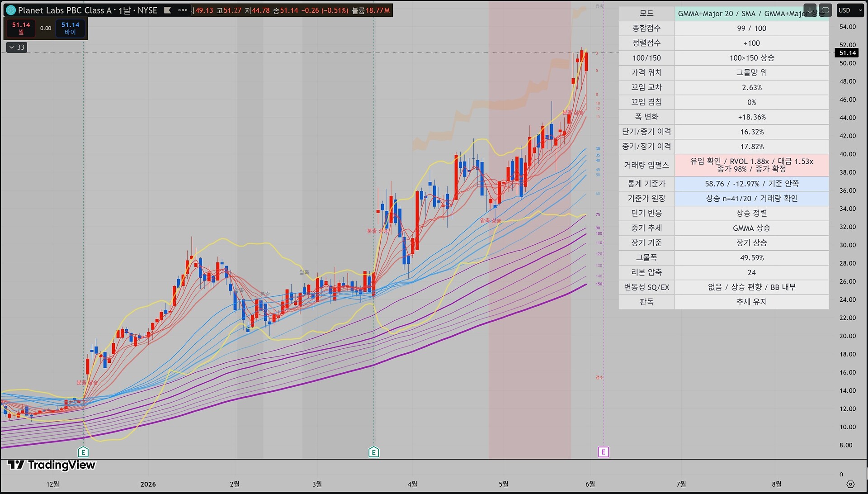Click the 모드 GMMA+Major 20 table cell
This screenshot has width=868, height=494.
click(751, 14)
